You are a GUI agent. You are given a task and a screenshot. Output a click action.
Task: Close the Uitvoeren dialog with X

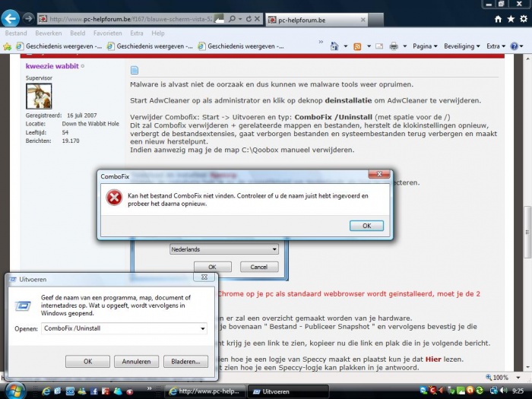pos(204,277)
